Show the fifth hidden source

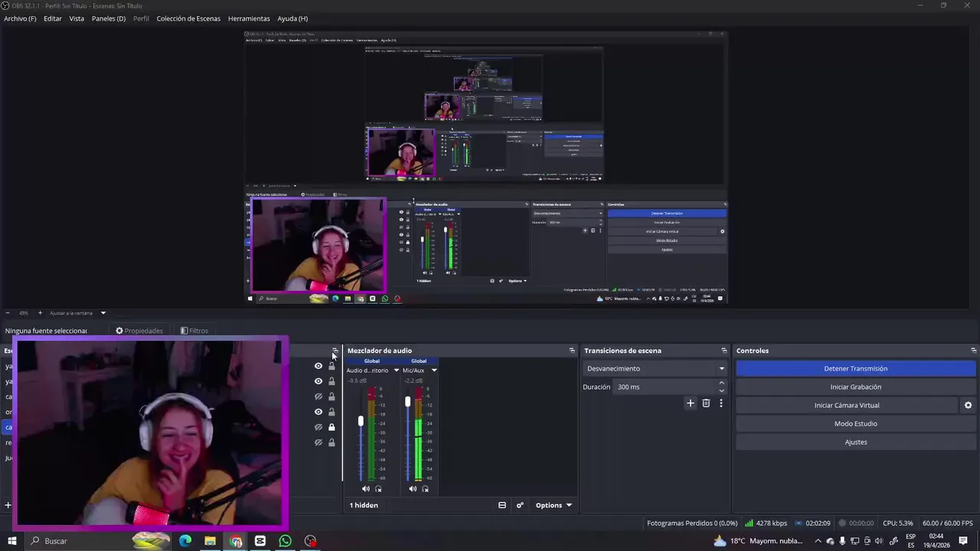tap(318, 427)
